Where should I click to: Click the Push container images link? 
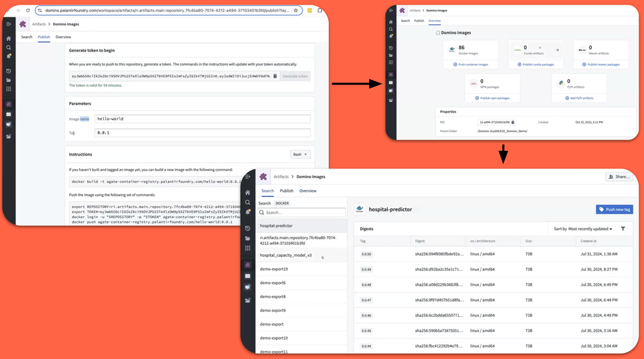pos(471,64)
